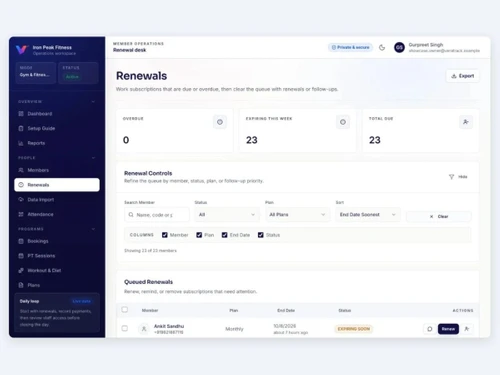Screen dimensions: 500x375
Task: Open Setup Guide in sidebar
Action: (57, 128)
